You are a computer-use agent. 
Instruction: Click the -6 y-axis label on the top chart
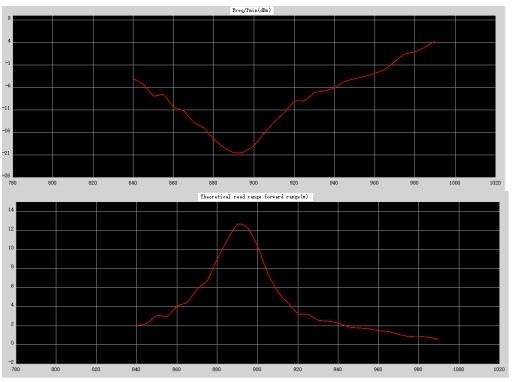[x=7, y=86]
